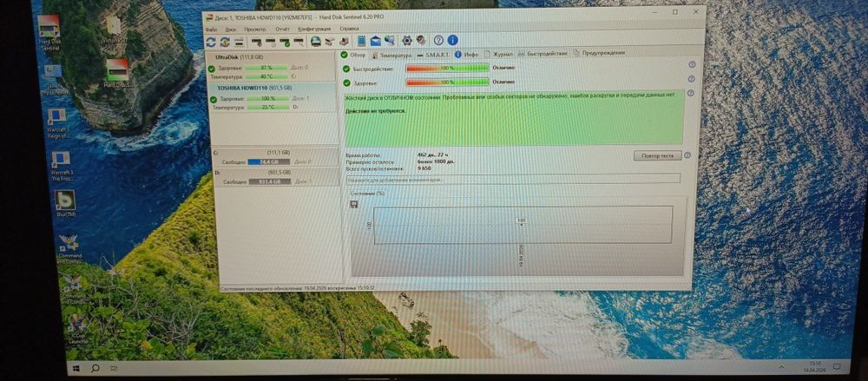
Task: Open the CCup Launcher desktop shortcut
Action: (x=76, y=329)
